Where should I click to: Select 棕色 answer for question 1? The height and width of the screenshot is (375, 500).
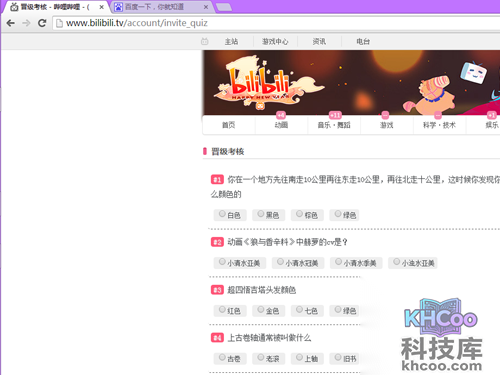tap(307, 215)
